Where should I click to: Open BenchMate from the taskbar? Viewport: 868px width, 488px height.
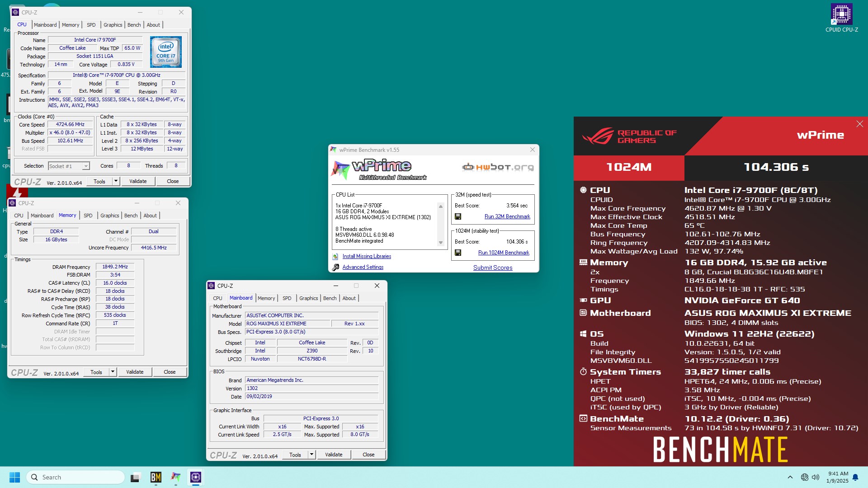156,477
